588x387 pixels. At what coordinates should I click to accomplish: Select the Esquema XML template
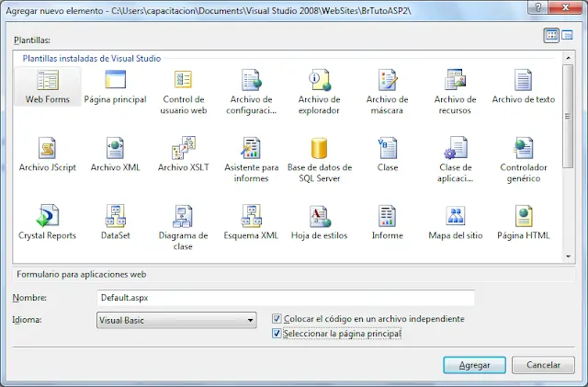tap(251, 222)
